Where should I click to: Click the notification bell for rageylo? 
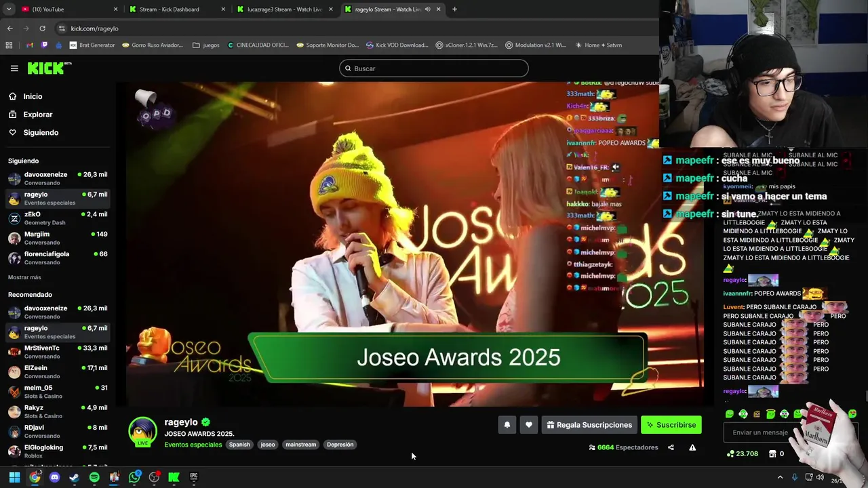pos(507,425)
